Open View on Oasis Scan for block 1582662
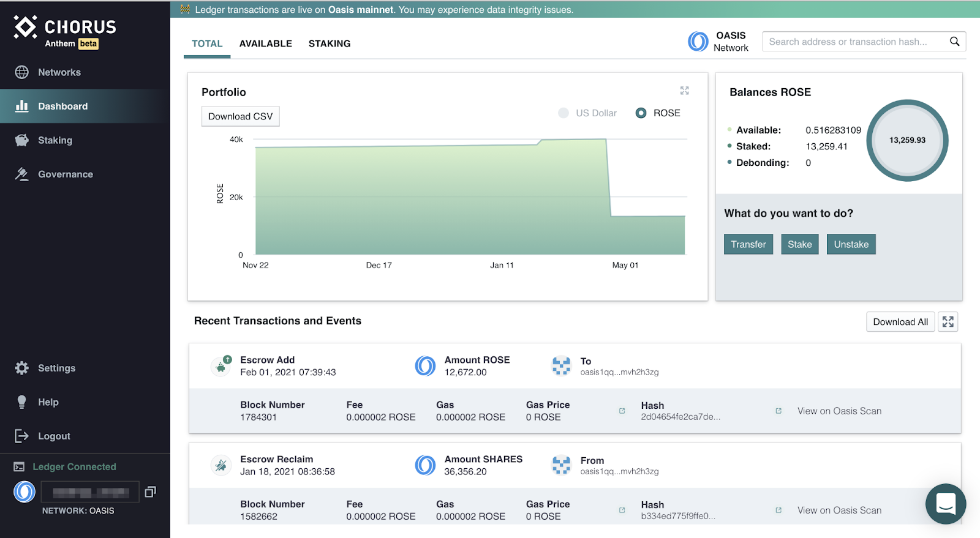 [x=840, y=510]
